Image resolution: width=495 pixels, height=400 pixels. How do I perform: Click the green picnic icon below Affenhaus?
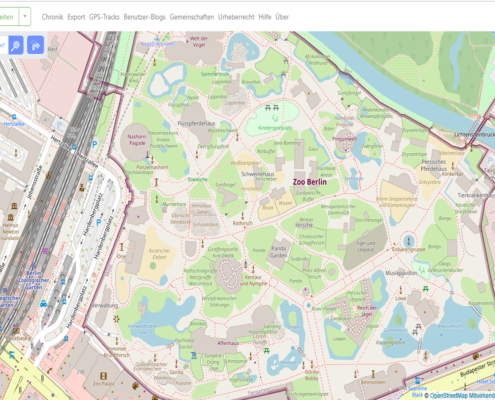tap(266, 351)
